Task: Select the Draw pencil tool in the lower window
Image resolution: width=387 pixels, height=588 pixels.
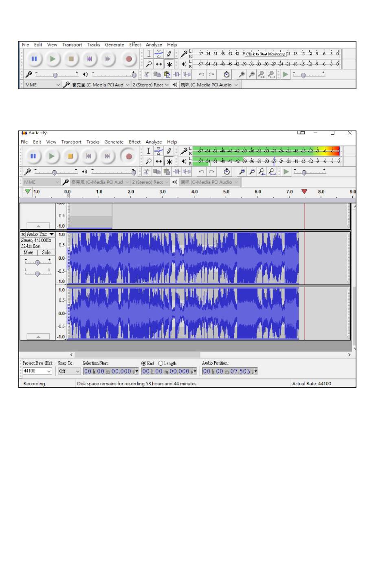Action: coord(169,151)
